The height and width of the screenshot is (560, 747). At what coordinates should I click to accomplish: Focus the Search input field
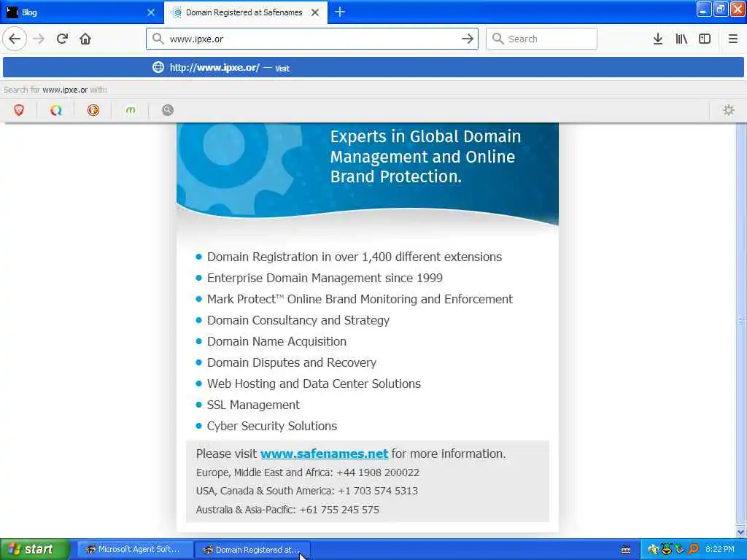541,39
